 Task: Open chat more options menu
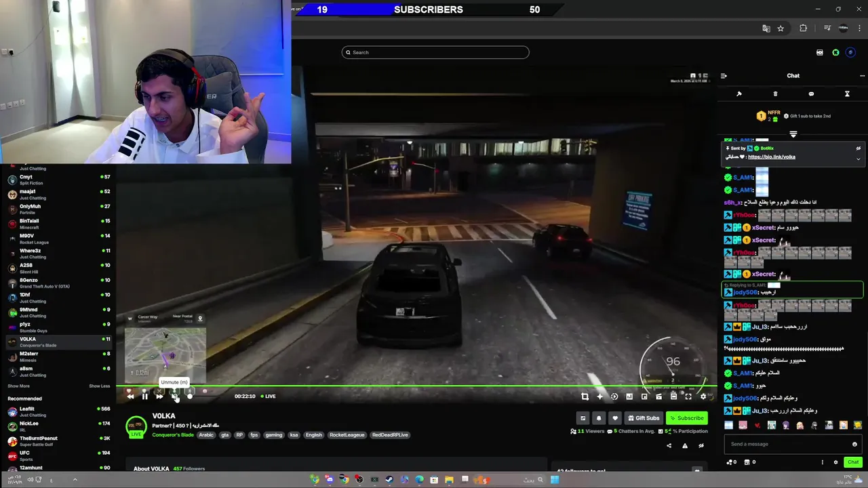(x=862, y=76)
